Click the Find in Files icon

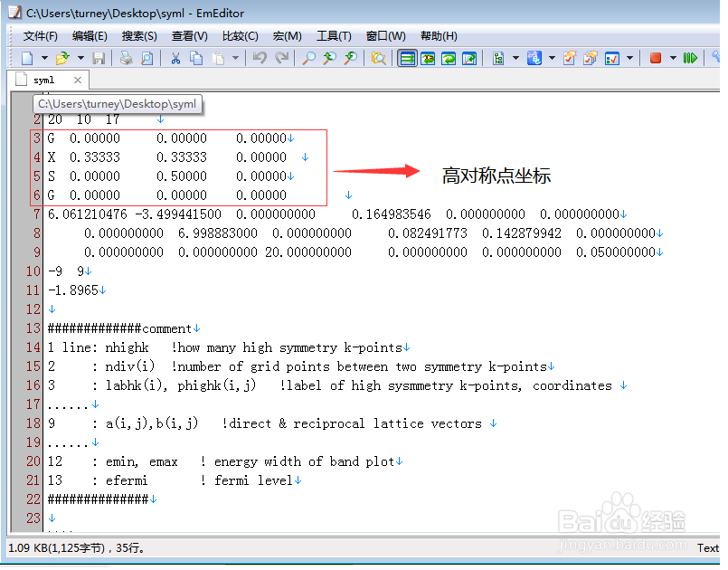pyautogui.click(x=378, y=58)
